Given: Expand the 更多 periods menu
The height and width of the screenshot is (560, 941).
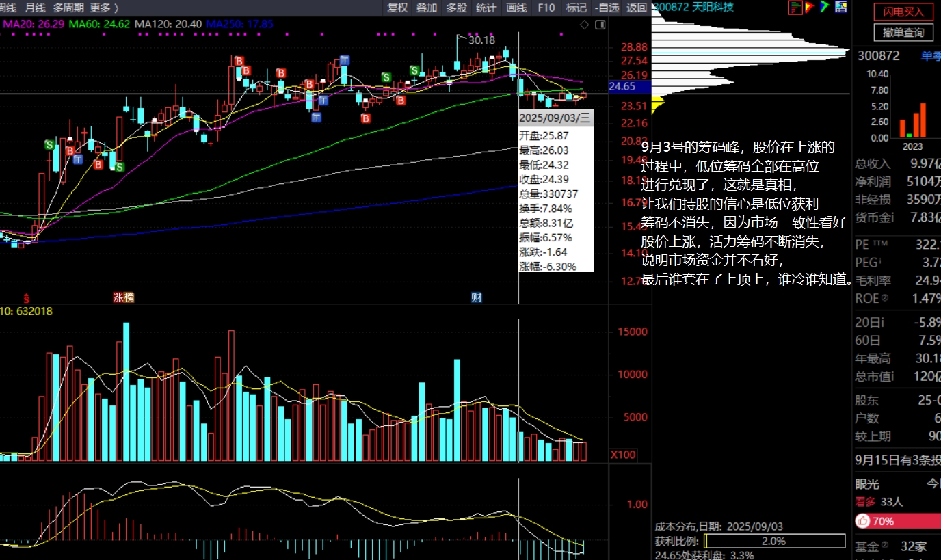Looking at the screenshot, I should (105, 8).
